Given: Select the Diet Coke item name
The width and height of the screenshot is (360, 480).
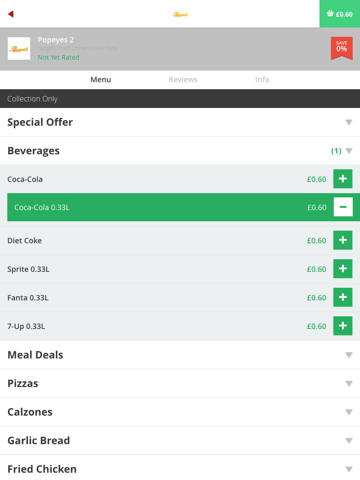Looking at the screenshot, I should pyautogui.click(x=24, y=241).
